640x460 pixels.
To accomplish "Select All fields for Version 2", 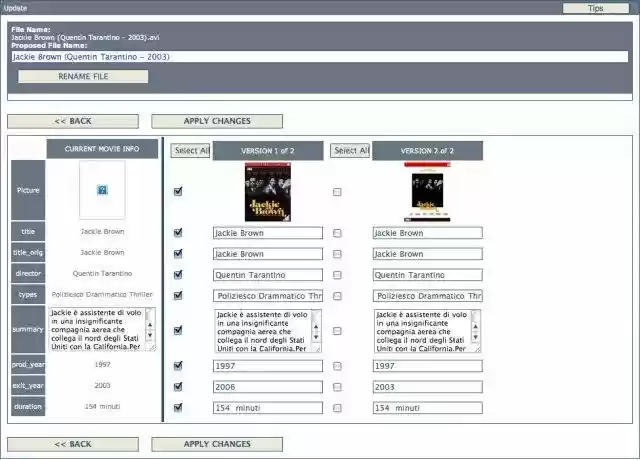I will point(351,151).
